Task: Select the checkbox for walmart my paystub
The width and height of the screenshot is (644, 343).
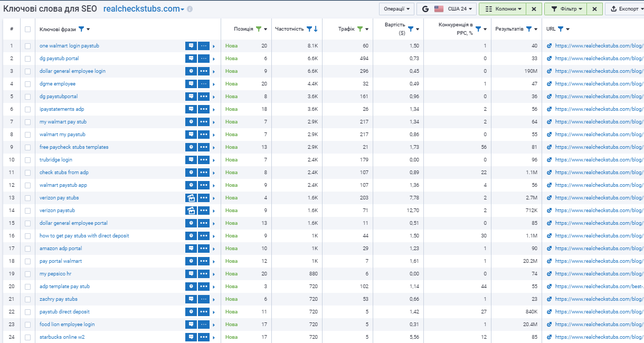Action: [x=27, y=135]
